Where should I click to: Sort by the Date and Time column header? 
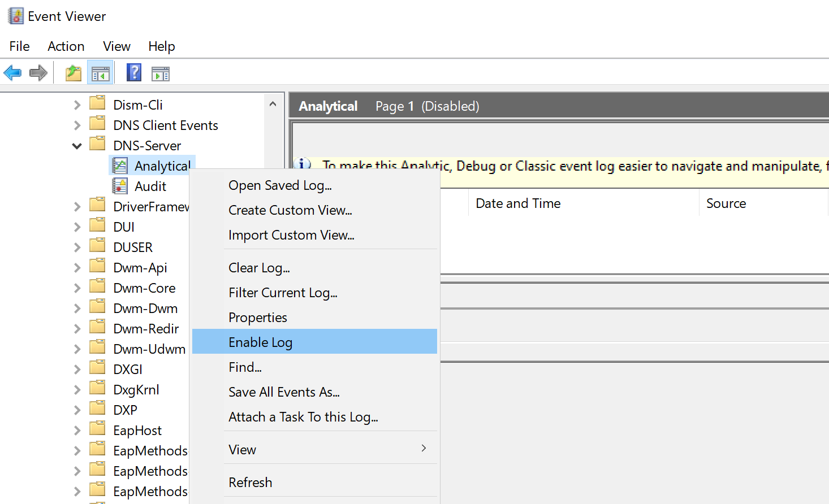(518, 203)
